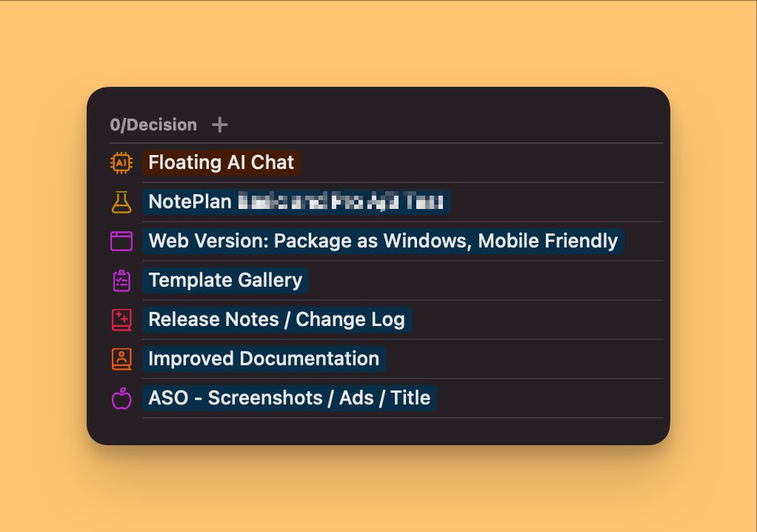Click the plus button beside 0/Decision
Image resolution: width=757 pixels, height=532 pixels.
point(220,125)
